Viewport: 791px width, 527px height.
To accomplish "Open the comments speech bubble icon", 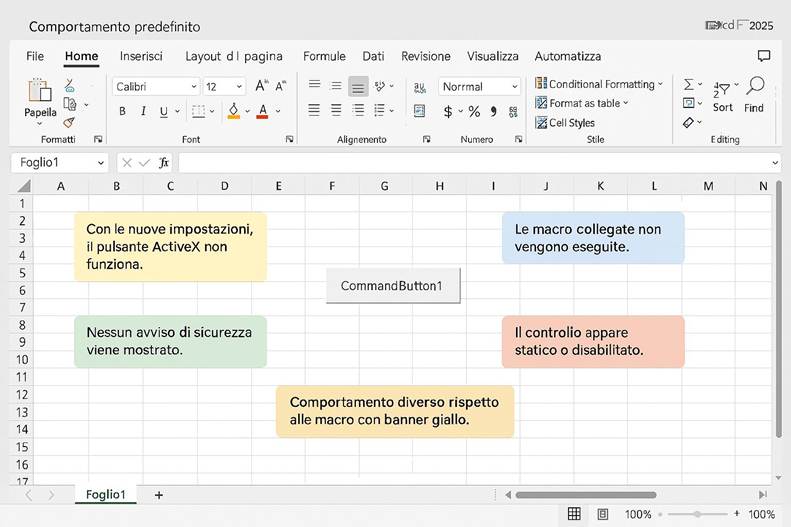I will pos(764,55).
